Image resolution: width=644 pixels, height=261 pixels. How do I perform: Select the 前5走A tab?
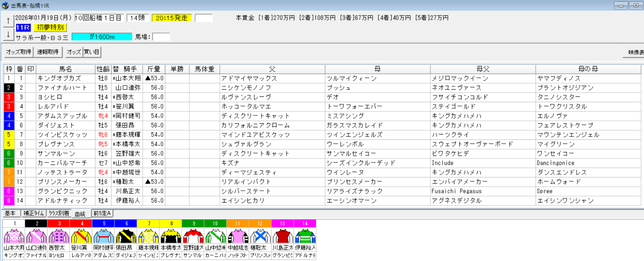click(x=102, y=213)
